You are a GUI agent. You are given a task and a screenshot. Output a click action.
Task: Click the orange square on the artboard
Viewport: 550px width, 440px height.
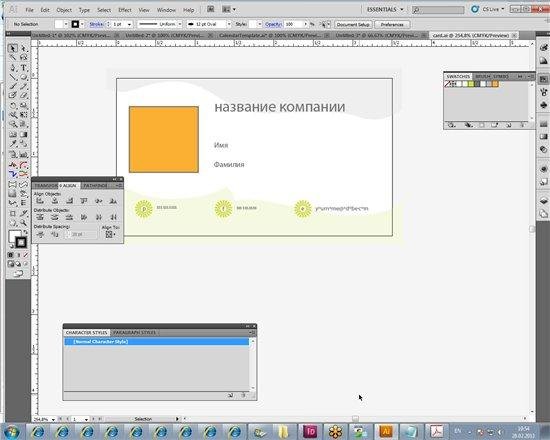(x=164, y=139)
